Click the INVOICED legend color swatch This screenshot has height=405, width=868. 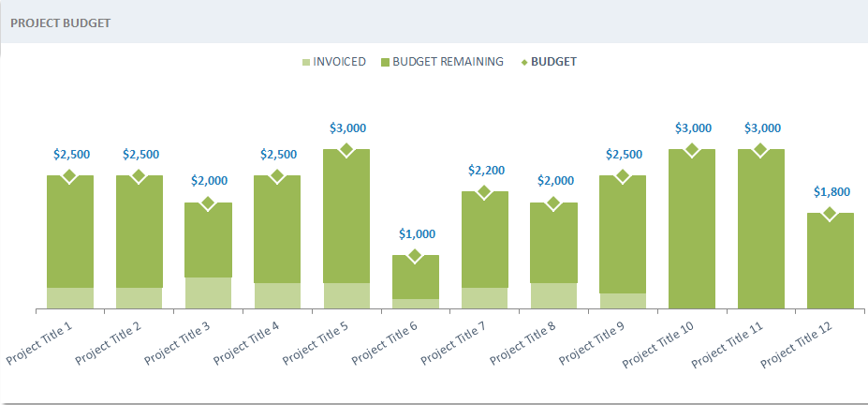tap(306, 63)
